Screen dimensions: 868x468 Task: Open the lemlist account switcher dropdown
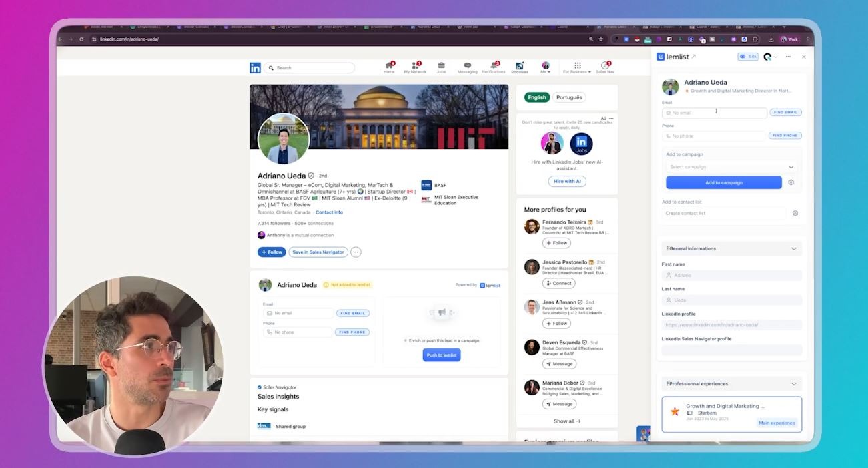(x=770, y=57)
